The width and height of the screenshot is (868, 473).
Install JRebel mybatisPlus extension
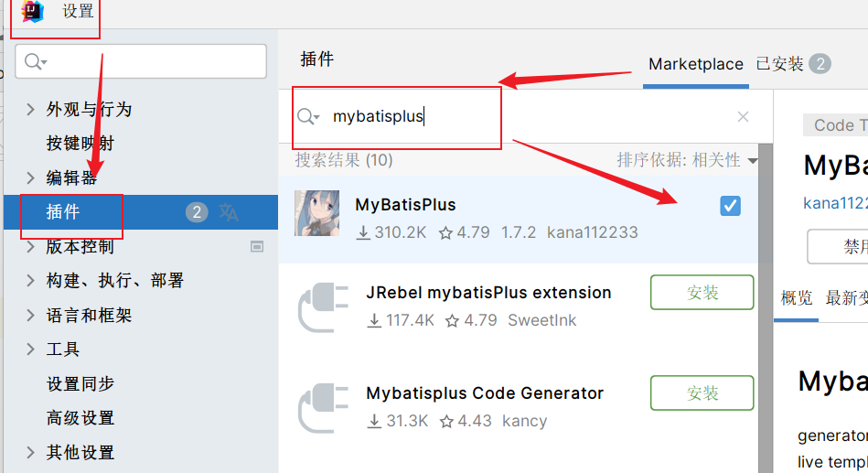tap(702, 293)
